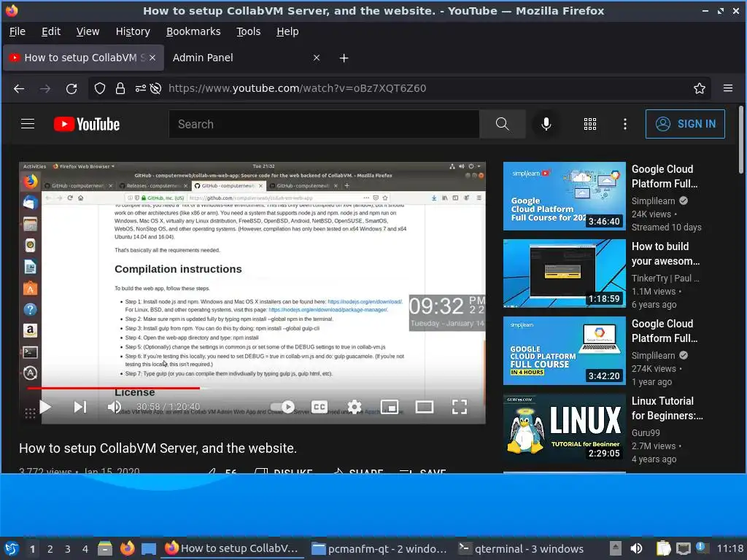Open the clipboard tray icon
This screenshot has width=747, height=560.
pyautogui.click(x=662, y=548)
